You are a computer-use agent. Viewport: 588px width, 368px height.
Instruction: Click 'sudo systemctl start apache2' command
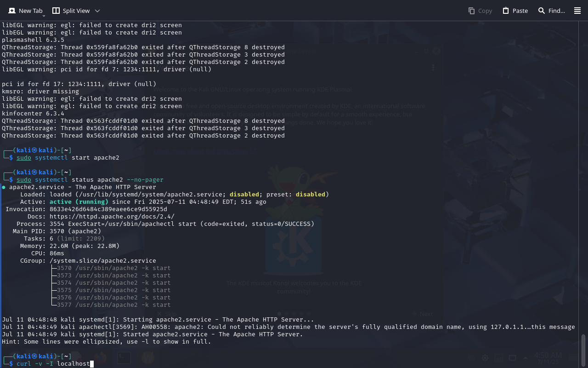[x=68, y=158]
